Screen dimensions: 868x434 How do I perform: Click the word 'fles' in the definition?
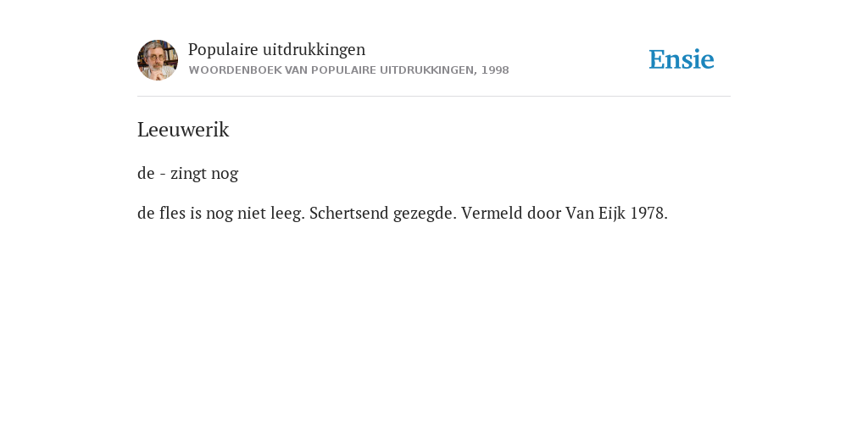coord(172,213)
